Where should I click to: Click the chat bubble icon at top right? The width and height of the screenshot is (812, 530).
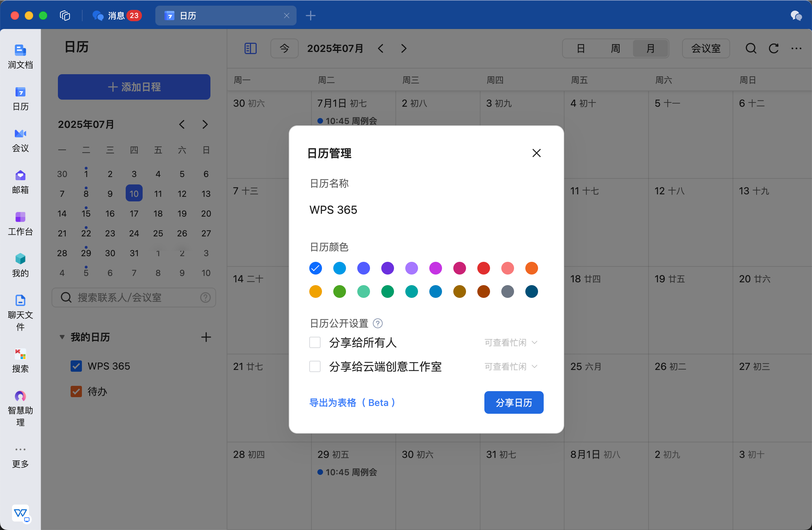(x=796, y=16)
